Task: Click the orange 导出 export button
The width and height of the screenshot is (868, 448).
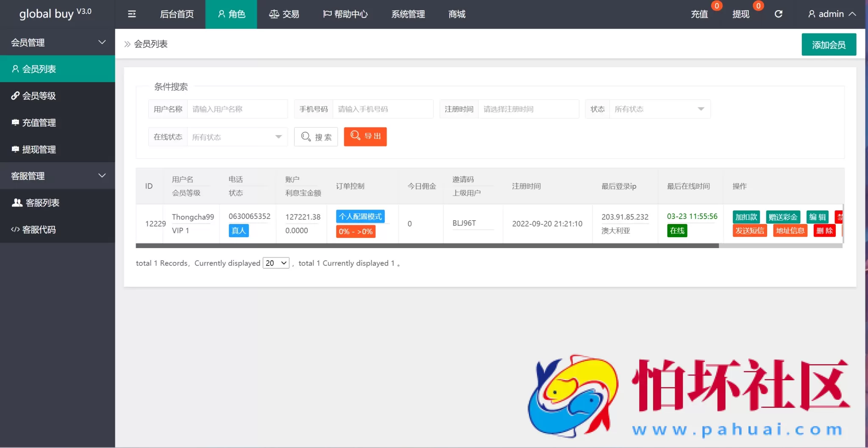Action: [364, 136]
